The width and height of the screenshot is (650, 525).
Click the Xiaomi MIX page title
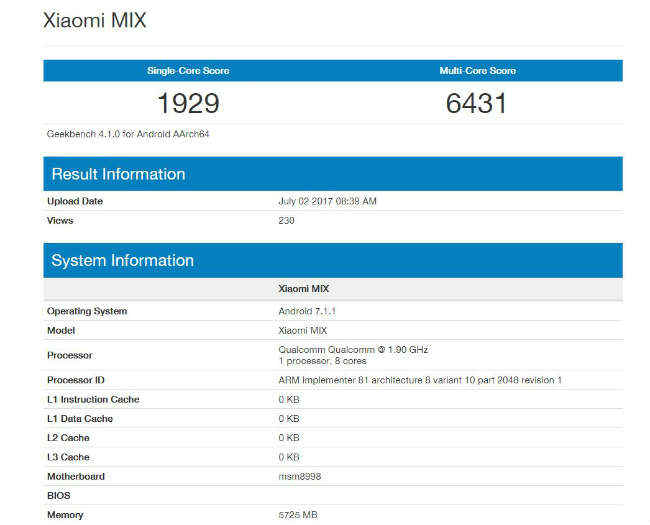click(x=95, y=20)
